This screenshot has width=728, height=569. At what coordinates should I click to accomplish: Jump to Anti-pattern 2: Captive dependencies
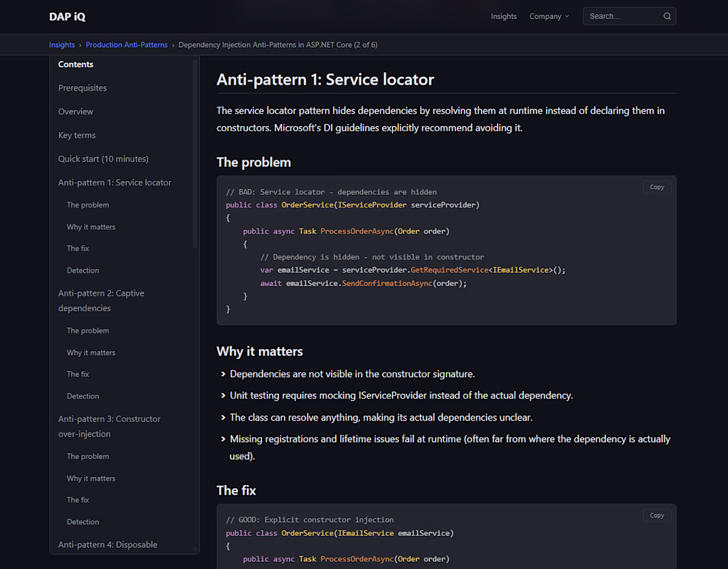pyautogui.click(x=101, y=301)
